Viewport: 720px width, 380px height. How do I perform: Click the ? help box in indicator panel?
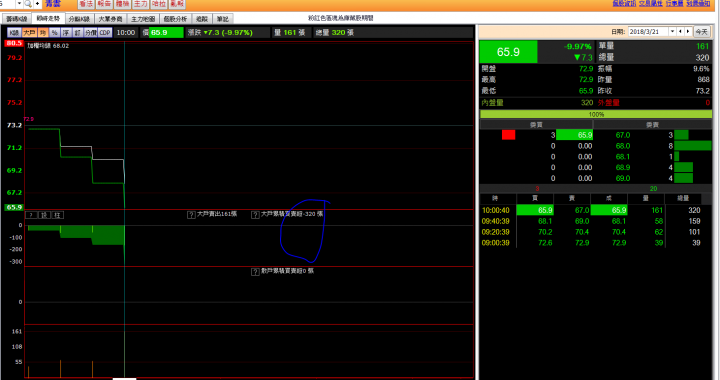31,215
